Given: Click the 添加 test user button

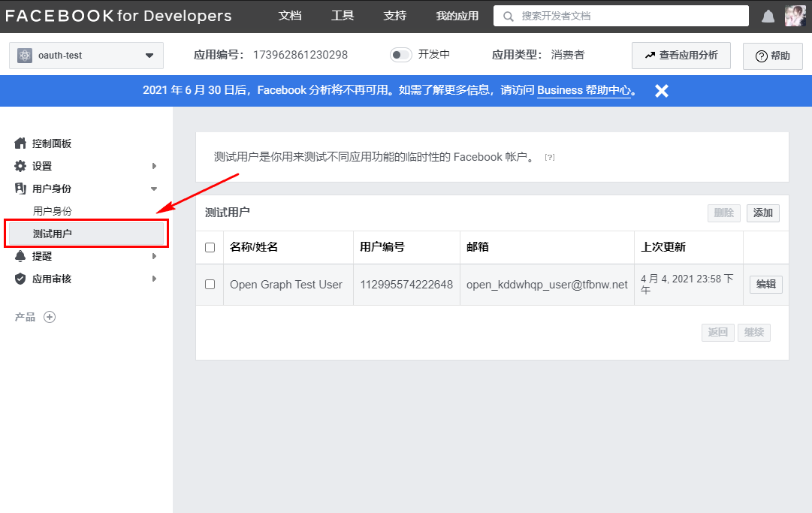Looking at the screenshot, I should tap(763, 213).
